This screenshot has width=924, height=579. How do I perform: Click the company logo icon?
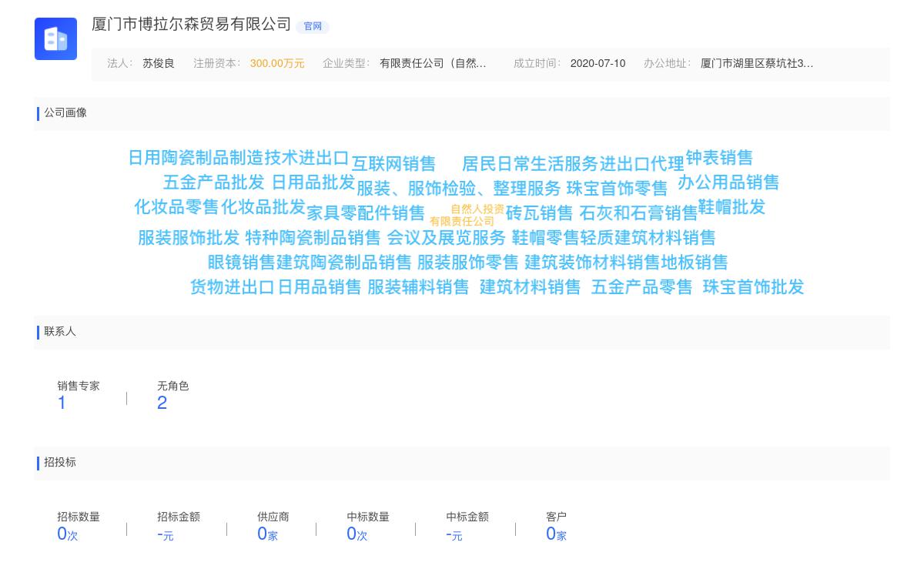coord(55,38)
